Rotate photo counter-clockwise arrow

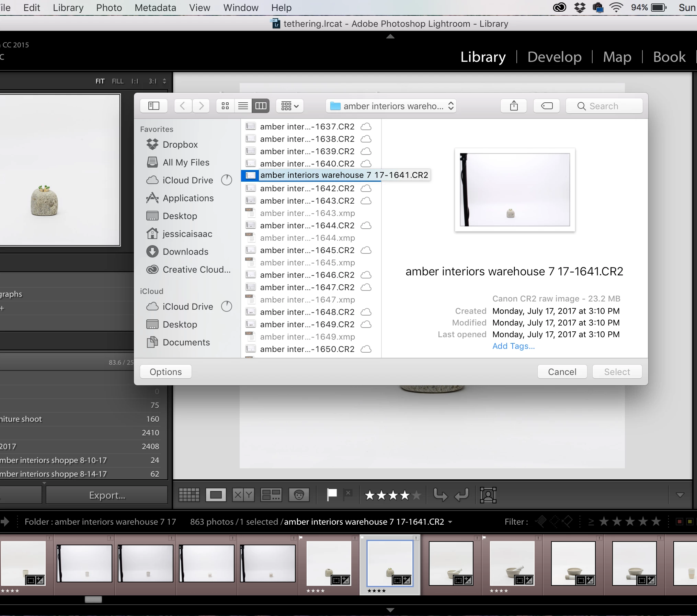[440, 495]
